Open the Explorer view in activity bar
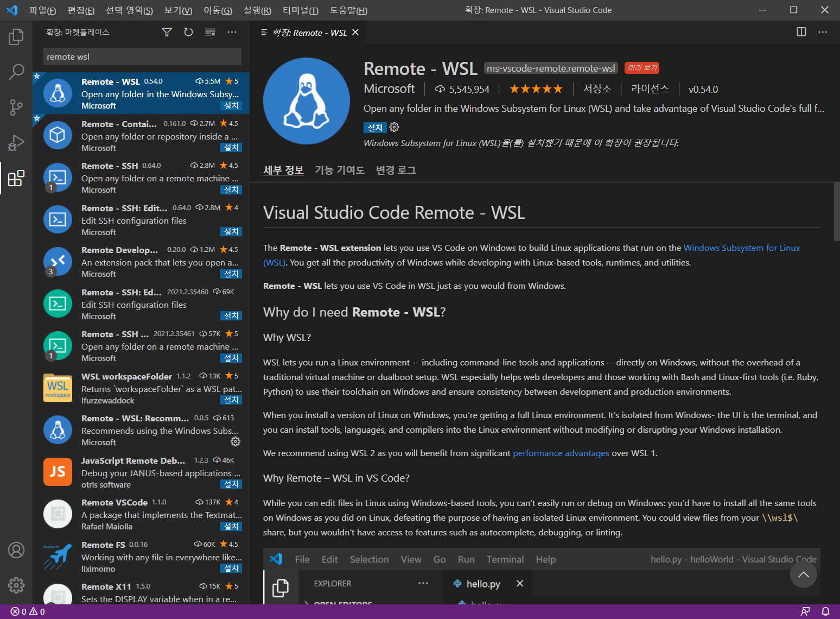This screenshot has height=619, width=840. coord(16,37)
